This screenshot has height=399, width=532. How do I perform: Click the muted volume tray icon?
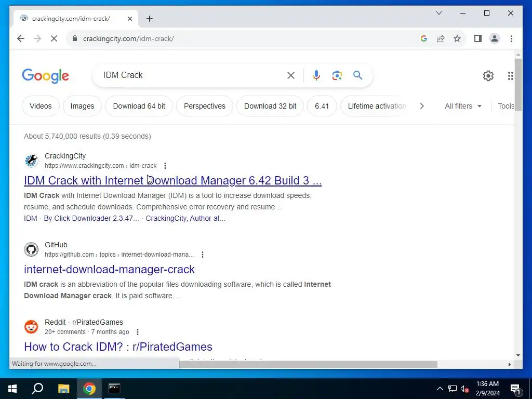click(464, 389)
